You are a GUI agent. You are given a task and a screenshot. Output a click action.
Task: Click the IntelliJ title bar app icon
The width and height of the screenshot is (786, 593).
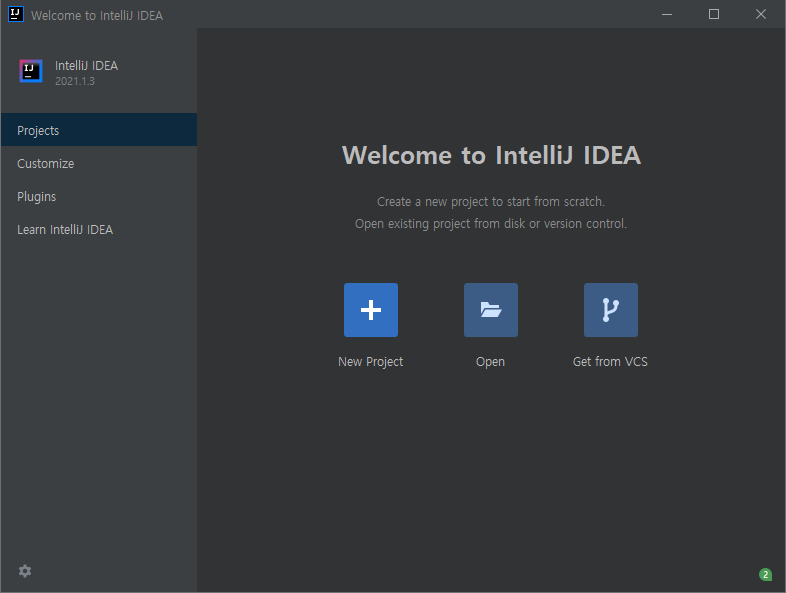click(x=16, y=15)
